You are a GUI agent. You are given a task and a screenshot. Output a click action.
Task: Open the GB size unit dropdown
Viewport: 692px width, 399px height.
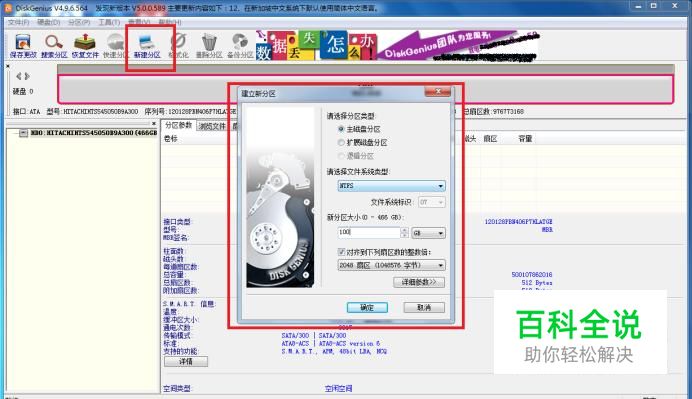pos(428,233)
